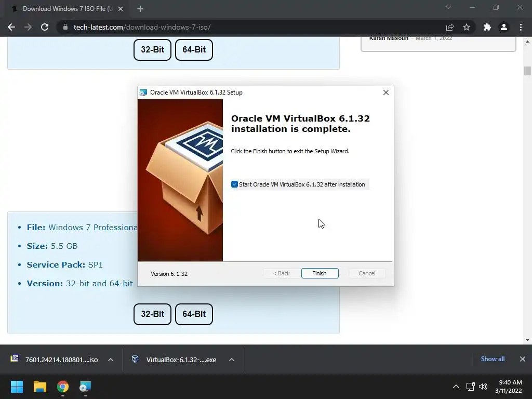Click the Service Pack: SP1 text

tap(65, 264)
